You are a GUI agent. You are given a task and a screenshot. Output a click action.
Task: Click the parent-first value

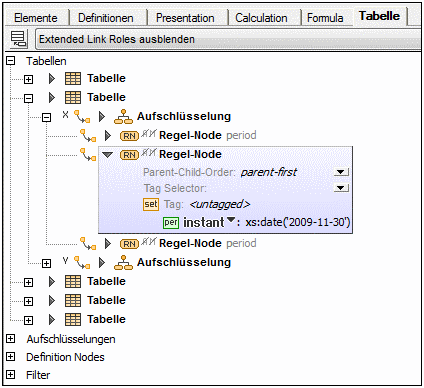coord(269,172)
